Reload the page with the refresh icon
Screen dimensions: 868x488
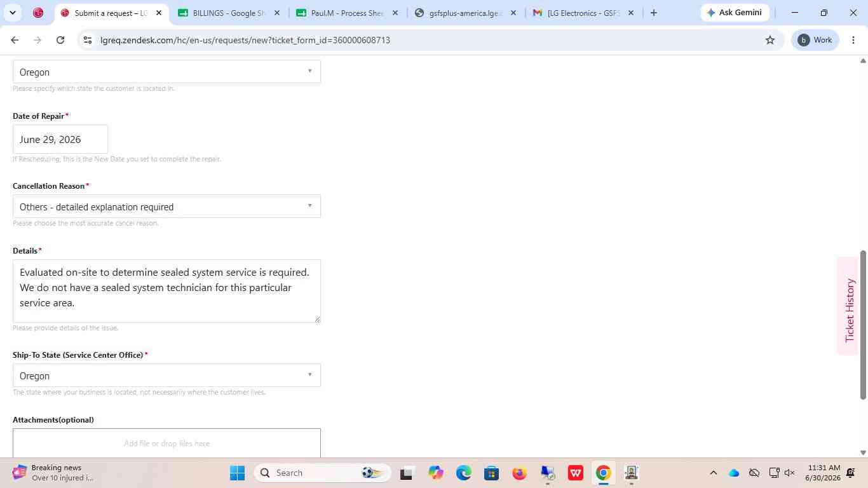pyautogui.click(x=60, y=40)
